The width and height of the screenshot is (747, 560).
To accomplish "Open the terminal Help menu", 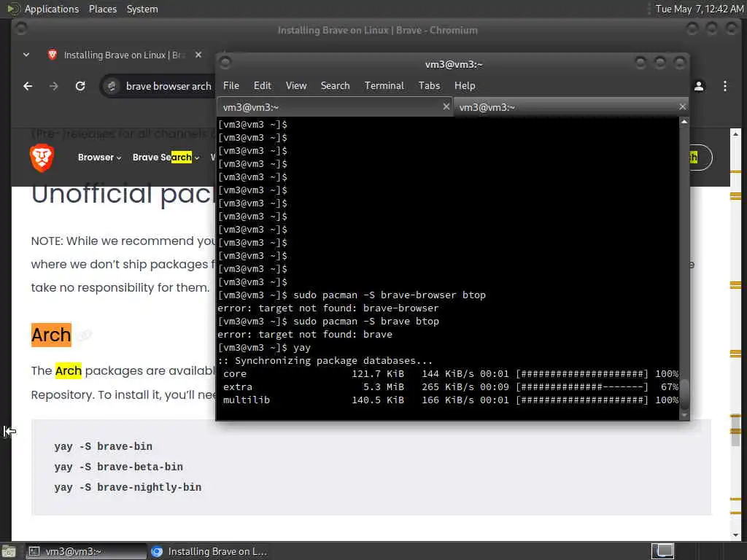I will pos(465,86).
